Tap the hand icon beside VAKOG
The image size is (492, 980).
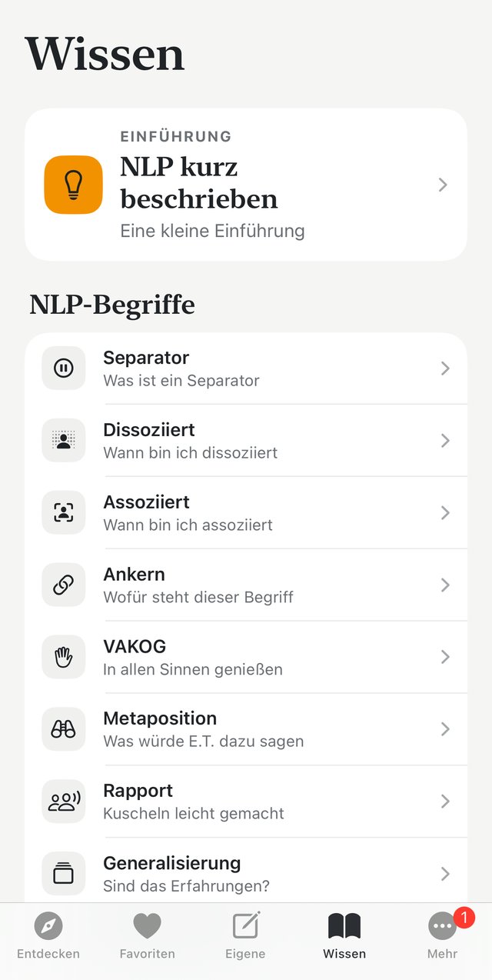(x=64, y=658)
